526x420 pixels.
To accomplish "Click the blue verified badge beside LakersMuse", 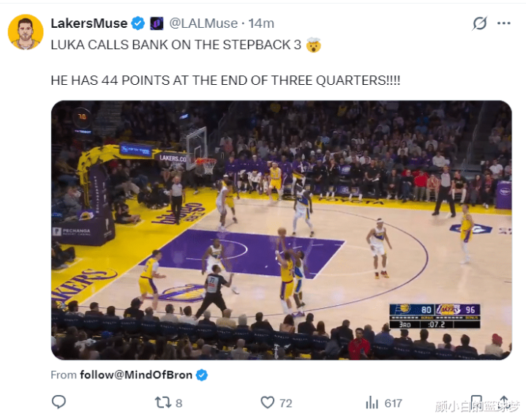I will (x=138, y=23).
